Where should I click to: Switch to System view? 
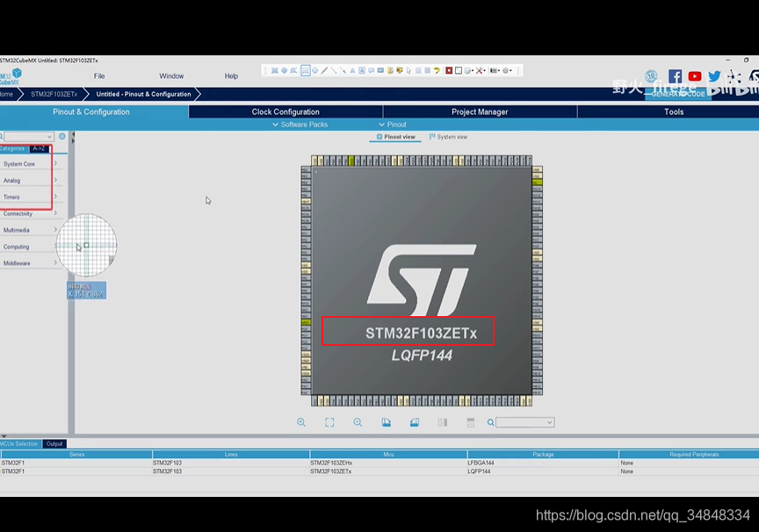point(448,137)
